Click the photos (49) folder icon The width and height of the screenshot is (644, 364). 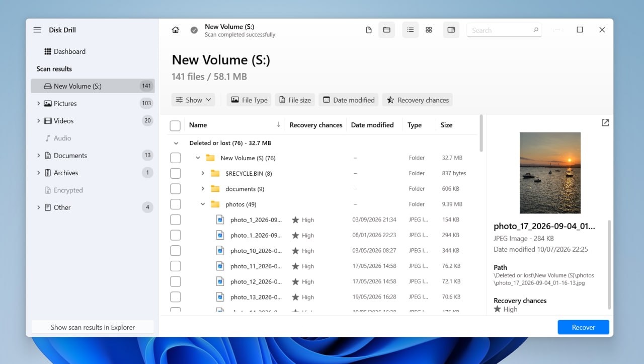pyautogui.click(x=215, y=204)
